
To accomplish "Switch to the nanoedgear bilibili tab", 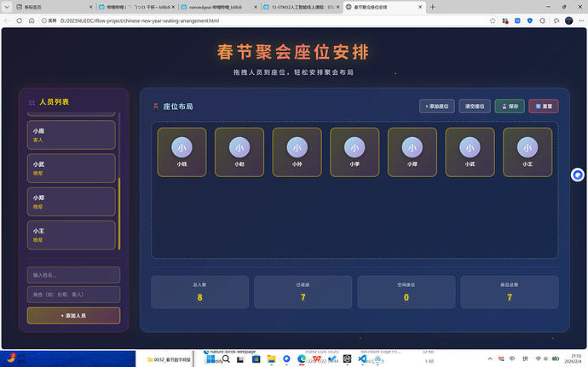I will coord(219,7).
